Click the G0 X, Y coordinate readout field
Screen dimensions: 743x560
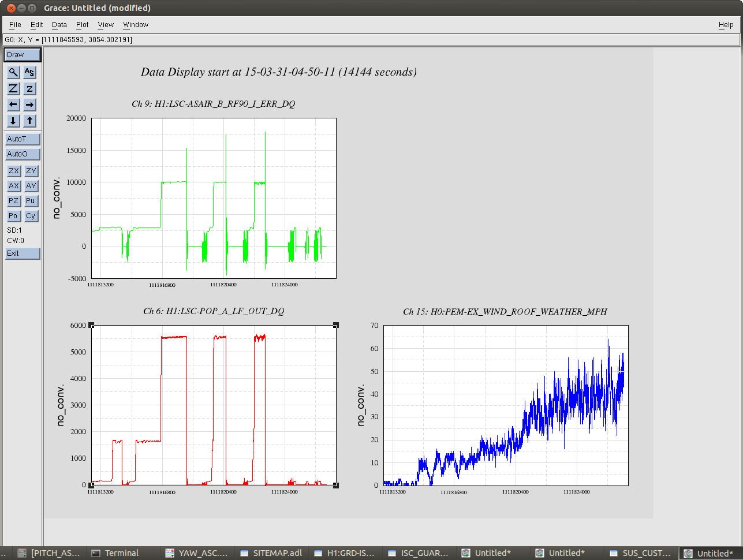(x=371, y=40)
